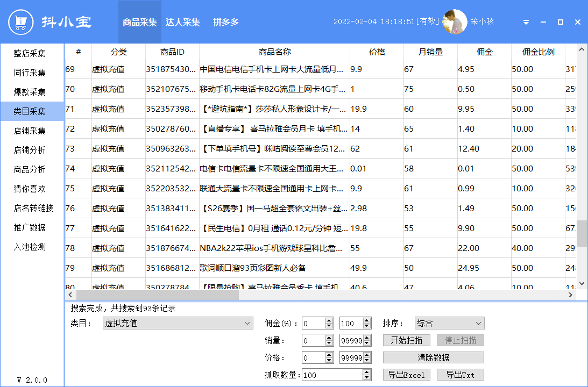Open the title bar dropdown menu icon
The height and width of the screenshot is (387, 588).
526,23
